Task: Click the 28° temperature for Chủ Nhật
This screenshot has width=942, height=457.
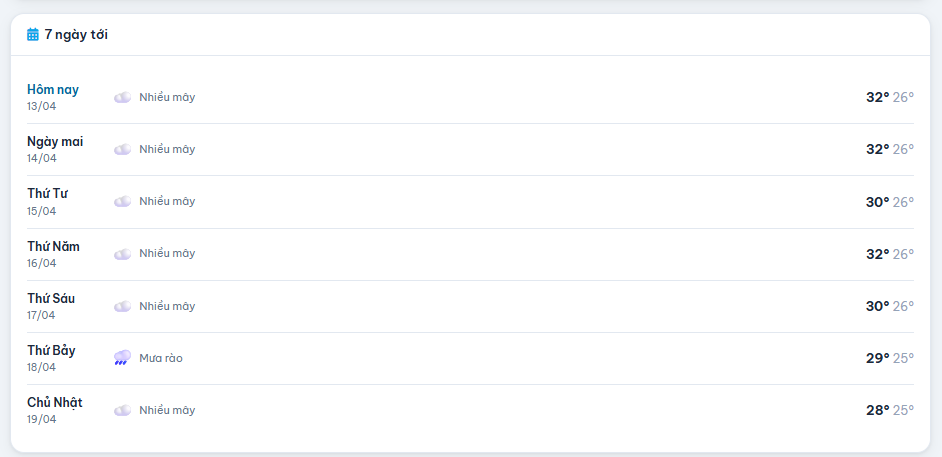Action: point(877,410)
